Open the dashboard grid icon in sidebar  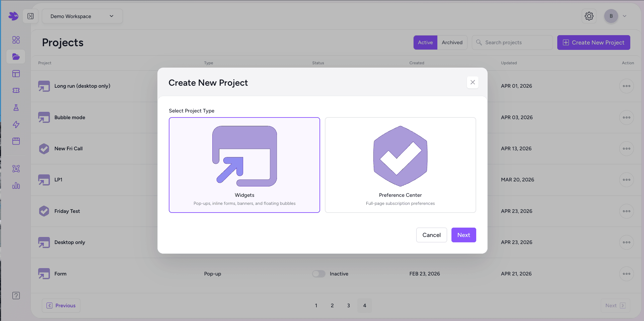[x=16, y=40]
